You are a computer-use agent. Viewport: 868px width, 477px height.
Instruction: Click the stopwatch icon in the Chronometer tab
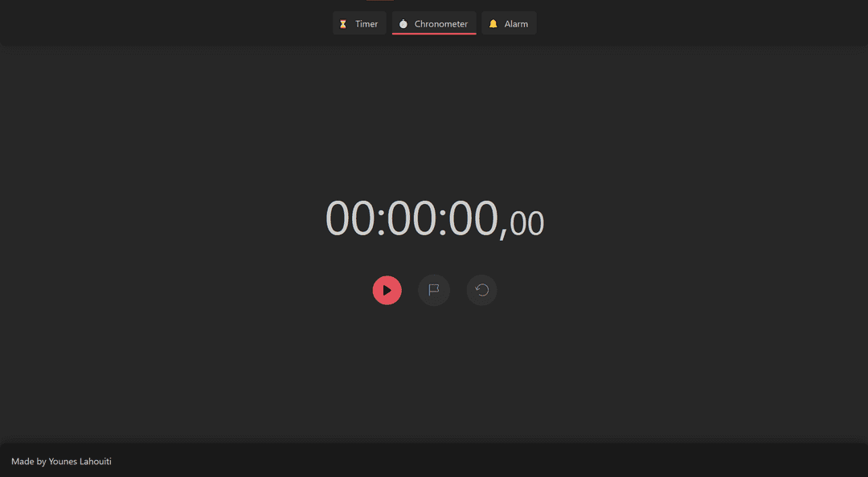click(x=403, y=24)
